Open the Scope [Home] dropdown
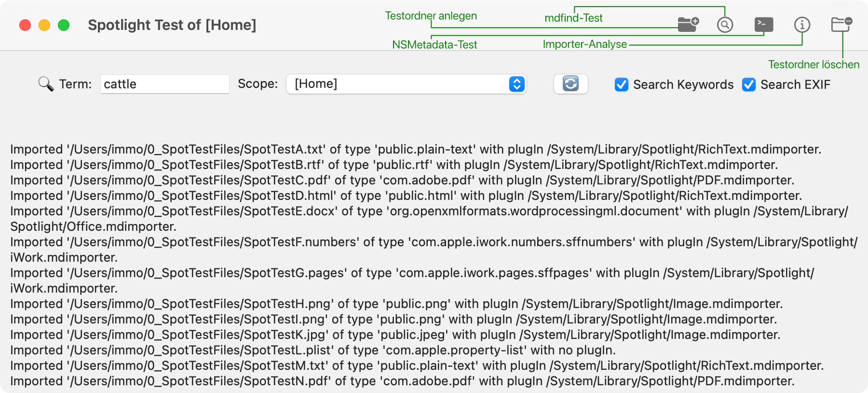Image resolution: width=868 pixels, height=393 pixels. pos(406,84)
